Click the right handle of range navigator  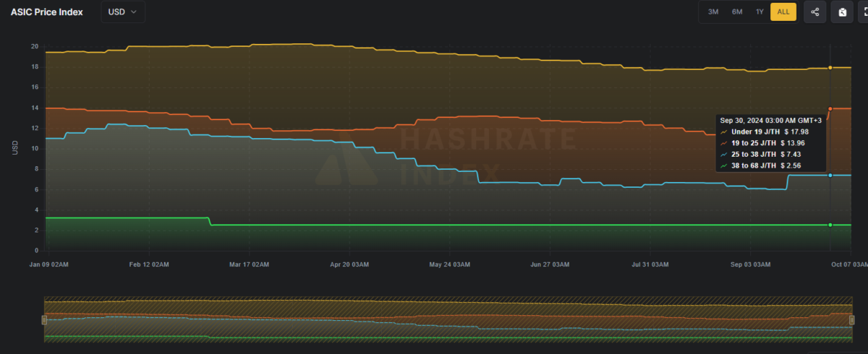pyautogui.click(x=852, y=319)
